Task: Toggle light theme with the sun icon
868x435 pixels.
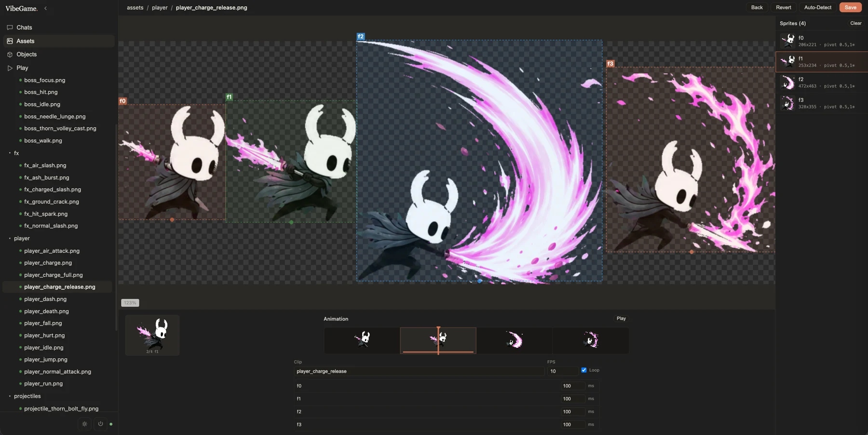Action: coord(84,424)
